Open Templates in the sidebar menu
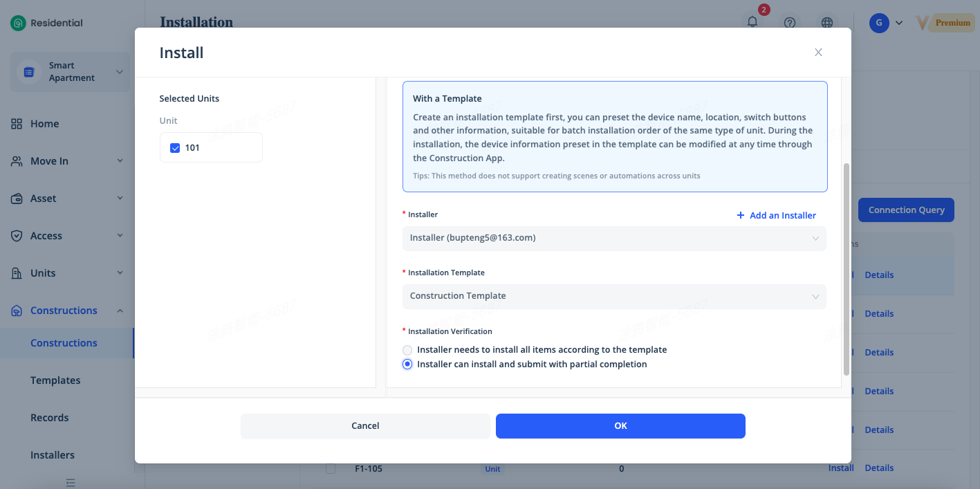The width and height of the screenshot is (980, 489). pos(55,380)
